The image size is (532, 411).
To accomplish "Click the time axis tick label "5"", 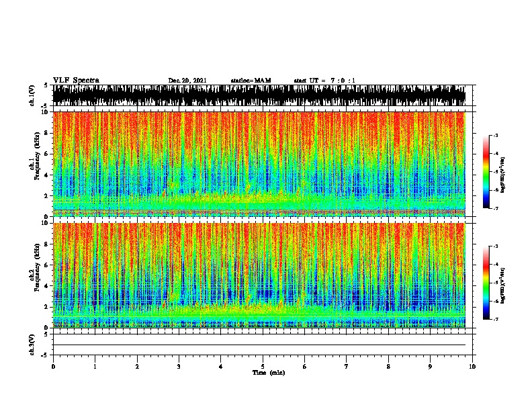I will (263, 366).
